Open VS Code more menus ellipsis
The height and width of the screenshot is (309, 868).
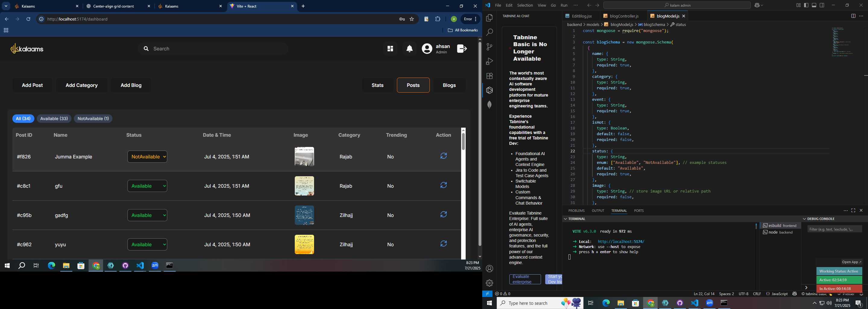[576, 5]
